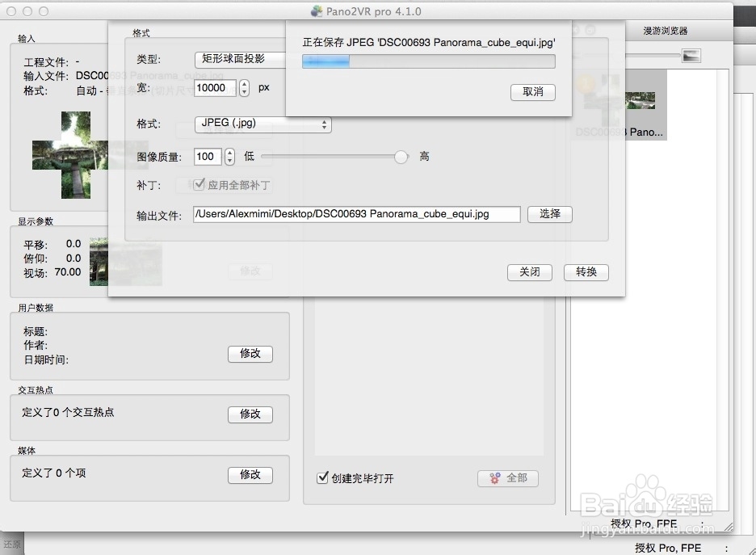Click the 关闭 button in the format window
This screenshot has height=555, width=756.
(529, 272)
